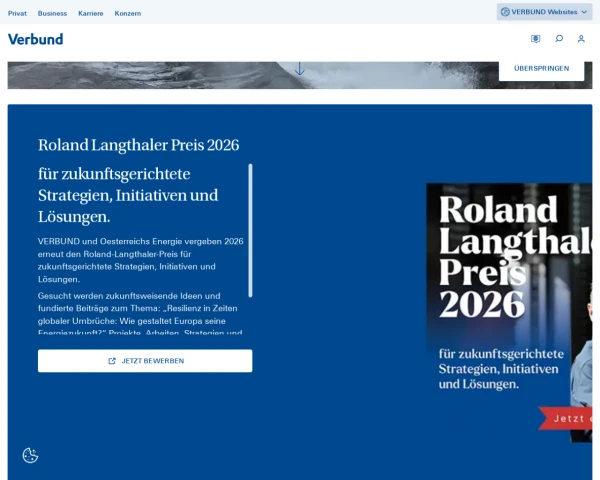The image size is (600, 480).
Task: Open the Privat navigation link
Action: coord(17,13)
